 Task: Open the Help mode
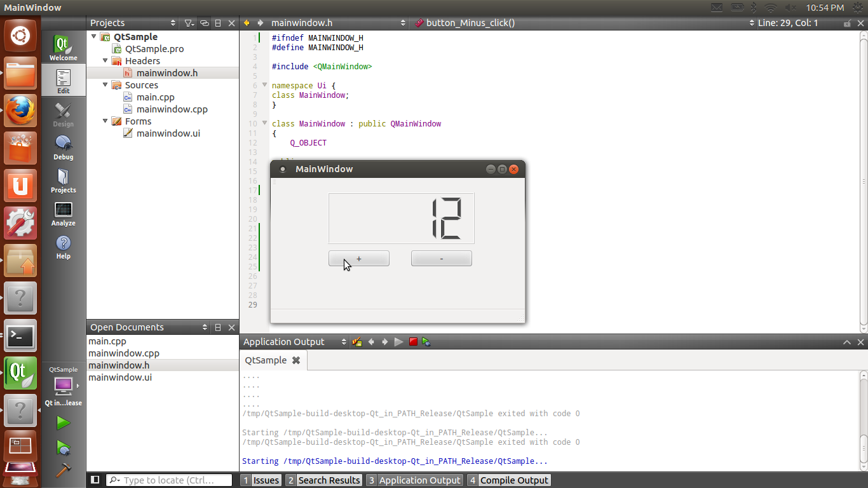coord(64,247)
